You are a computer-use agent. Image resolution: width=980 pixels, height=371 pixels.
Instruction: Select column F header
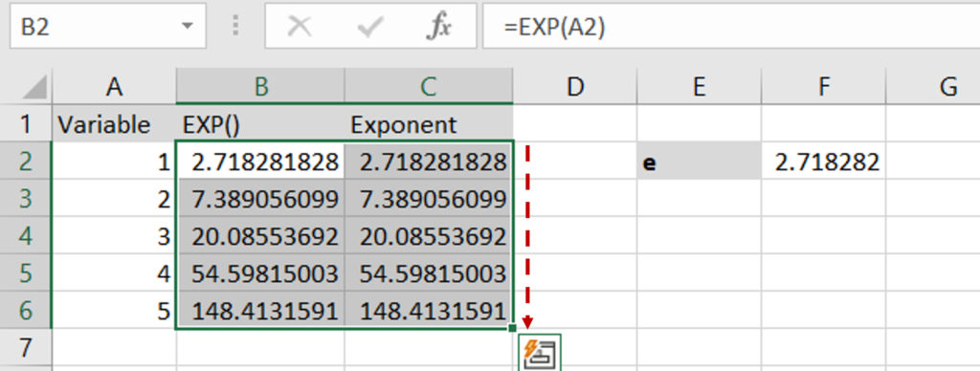pos(824,87)
